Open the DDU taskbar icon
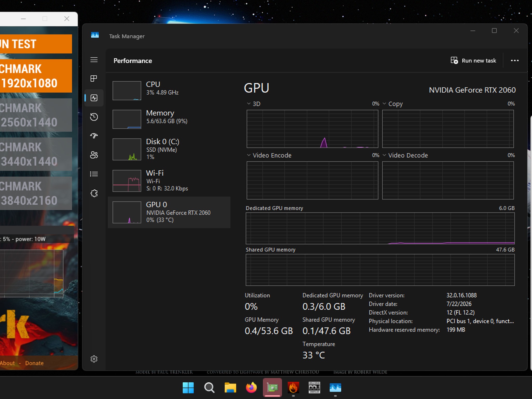This screenshot has width=532, height=399. click(314, 388)
